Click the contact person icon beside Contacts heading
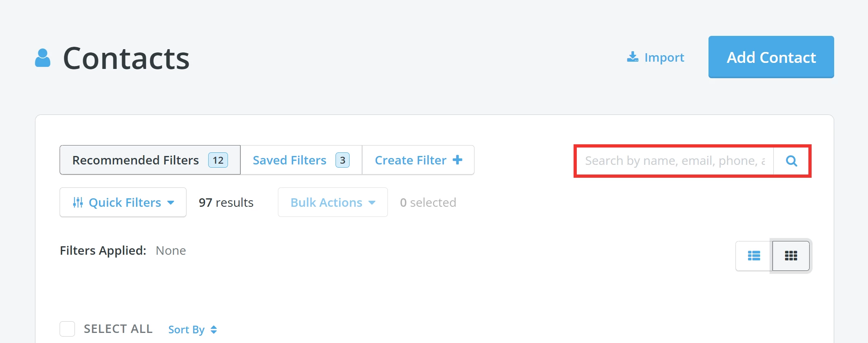Viewport: 868px width, 343px height. click(x=43, y=57)
